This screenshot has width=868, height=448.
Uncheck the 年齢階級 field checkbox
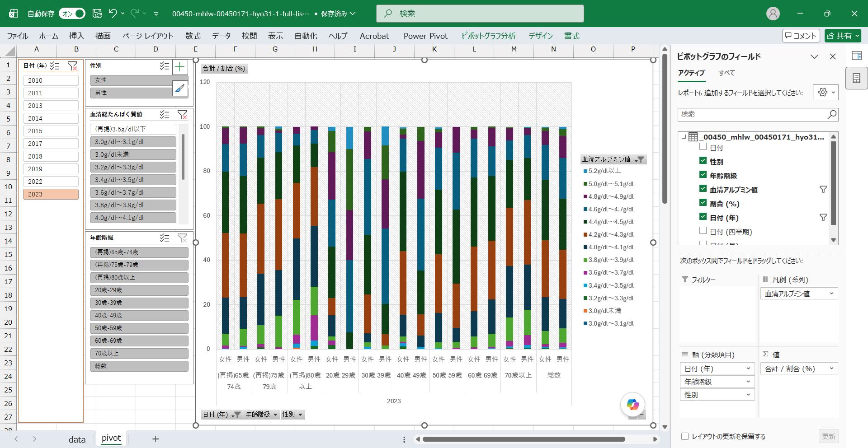click(703, 175)
